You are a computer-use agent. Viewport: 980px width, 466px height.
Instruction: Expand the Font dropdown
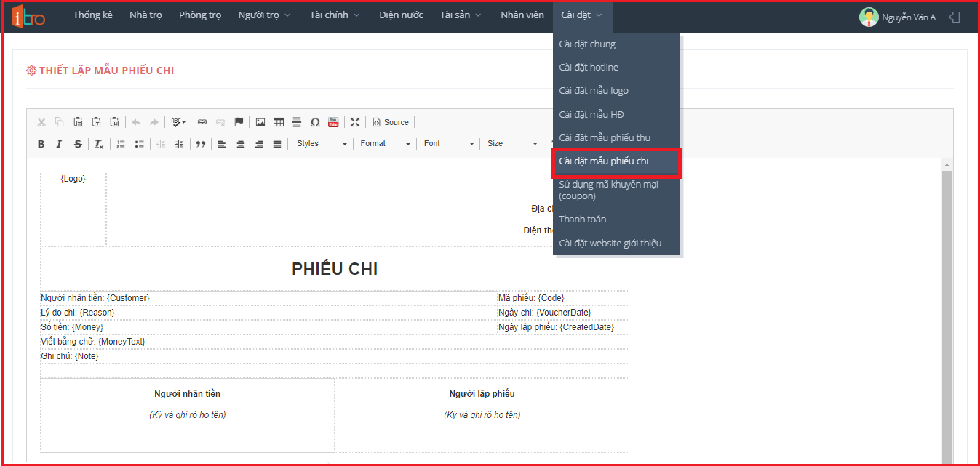coord(448,144)
